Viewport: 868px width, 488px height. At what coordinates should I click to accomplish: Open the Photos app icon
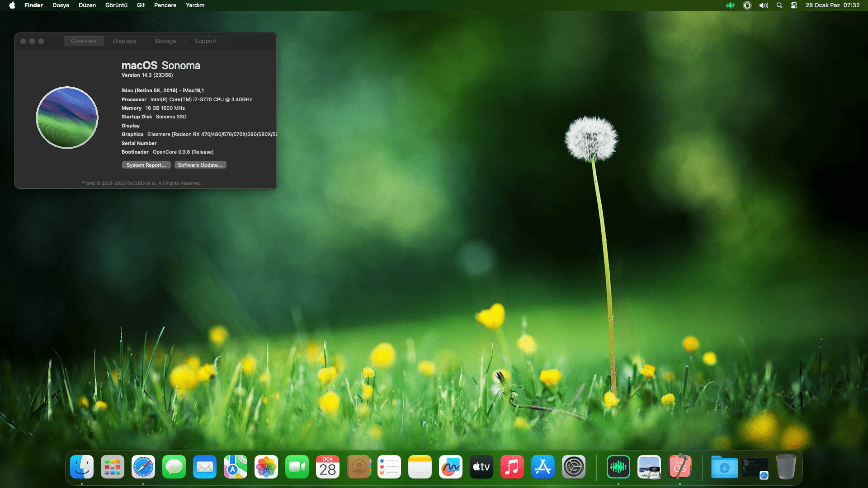[x=266, y=467]
